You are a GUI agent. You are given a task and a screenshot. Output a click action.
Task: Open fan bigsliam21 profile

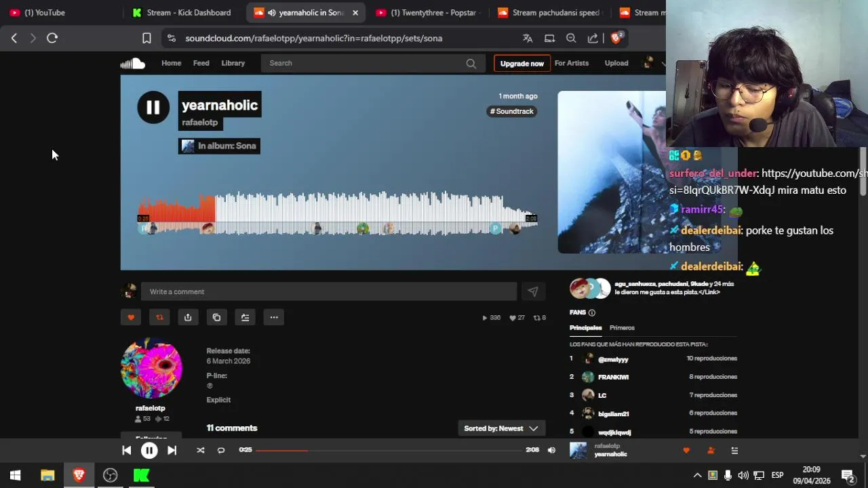pos(613,413)
